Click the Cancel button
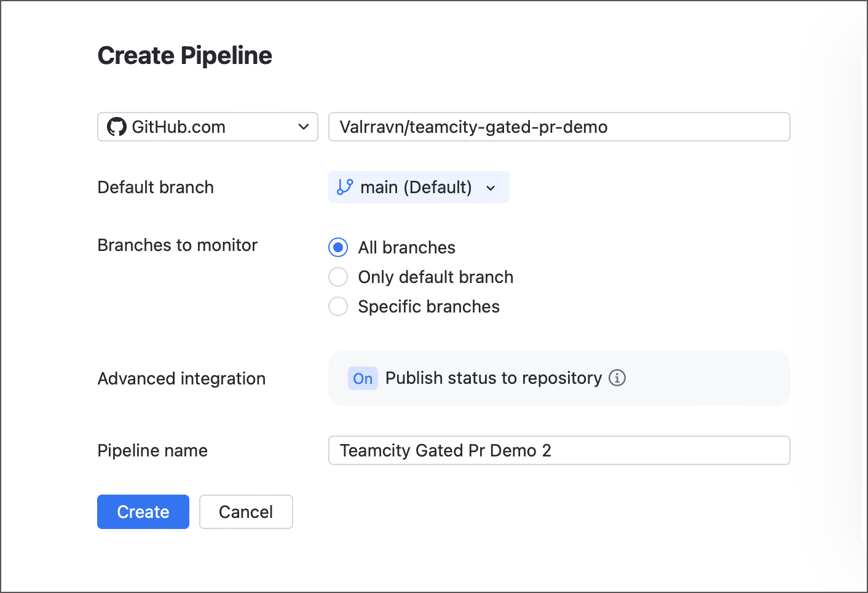 pos(246,511)
